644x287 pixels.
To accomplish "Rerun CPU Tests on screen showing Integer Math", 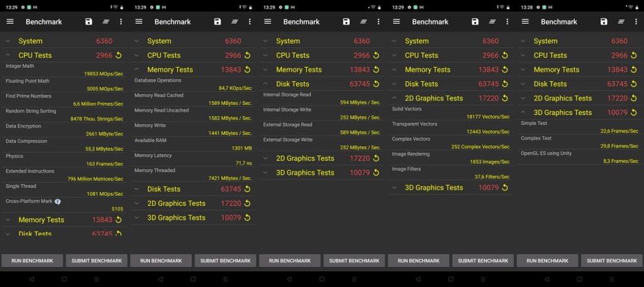I will (x=119, y=55).
